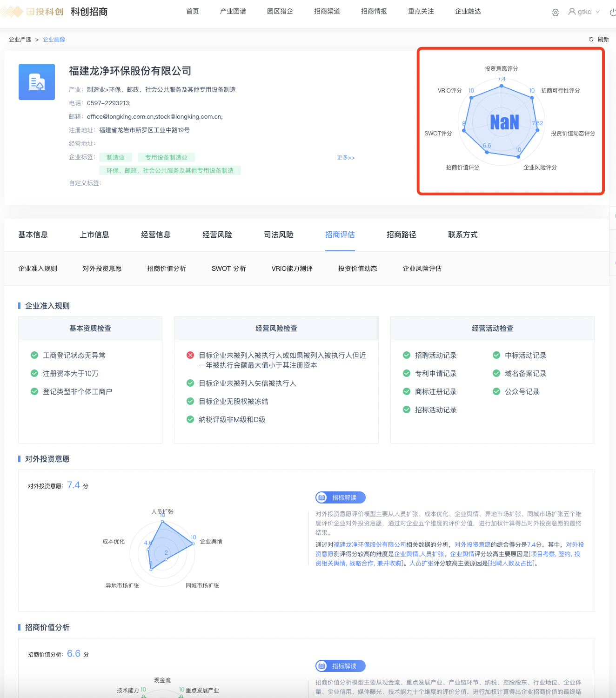Viewport: 616px width, 698px height.
Task: Click green check beside 公众号记录
Action: click(x=496, y=392)
